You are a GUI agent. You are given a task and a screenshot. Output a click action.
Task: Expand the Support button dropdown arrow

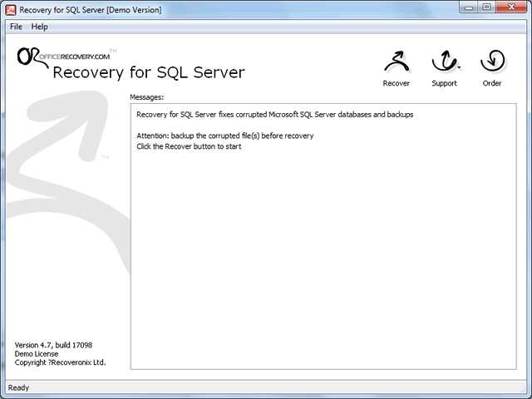click(x=459, y=67)
